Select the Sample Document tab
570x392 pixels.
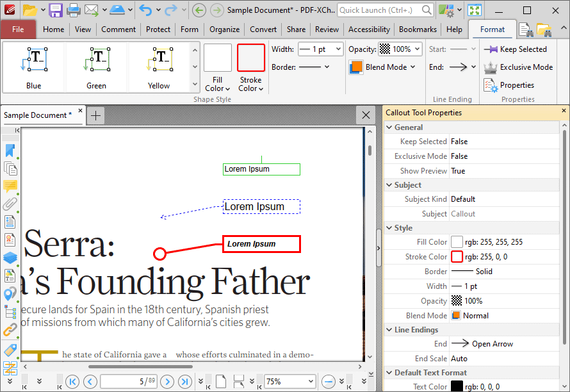pos(38,115)
